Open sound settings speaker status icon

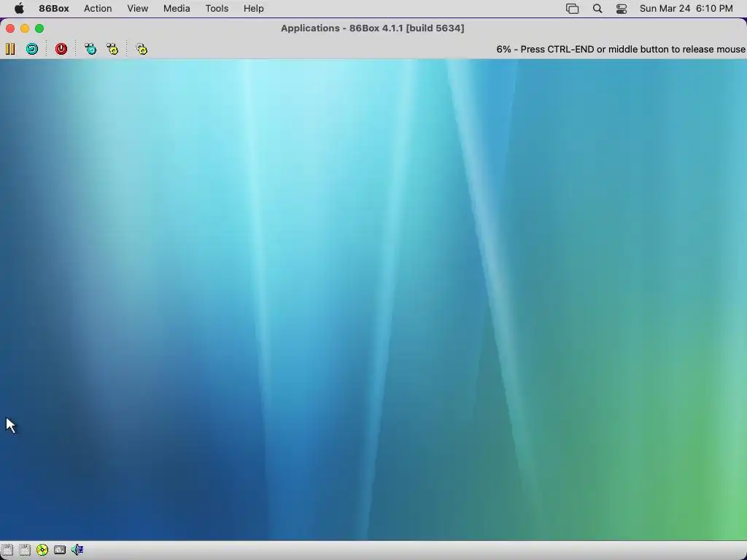77,550
